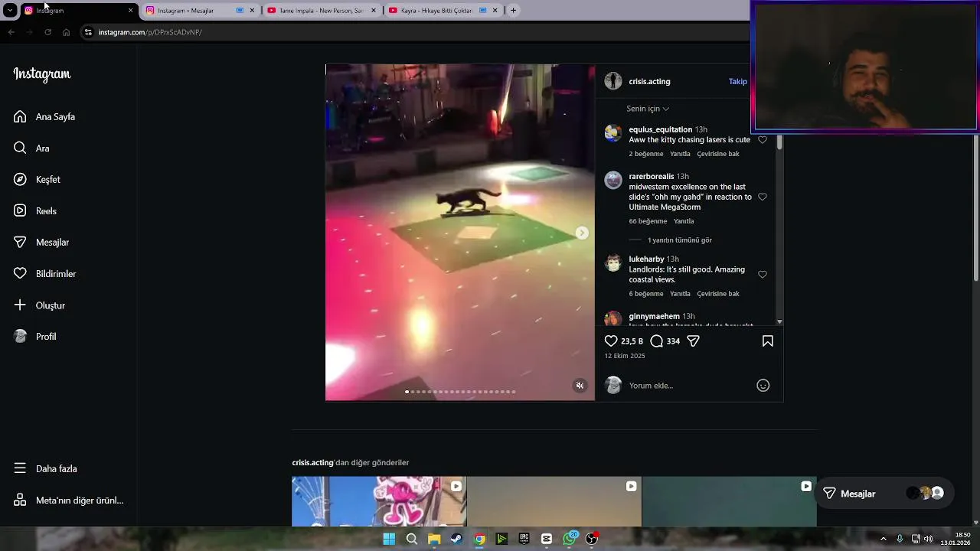Show hidden system tray icons
Viewport: 980px width, 551px height.
tap(883, 539)
